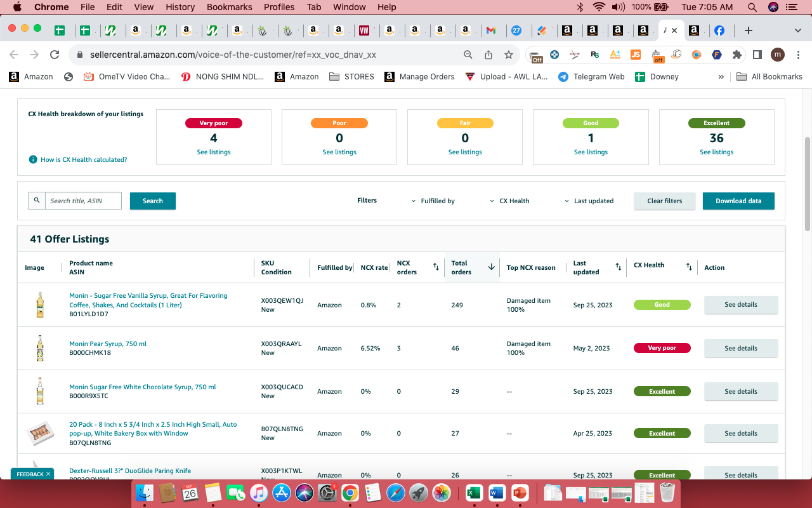Screen dimensions: 812x508
Task: See listings with Good CX Health
Action: coord(591,152)
